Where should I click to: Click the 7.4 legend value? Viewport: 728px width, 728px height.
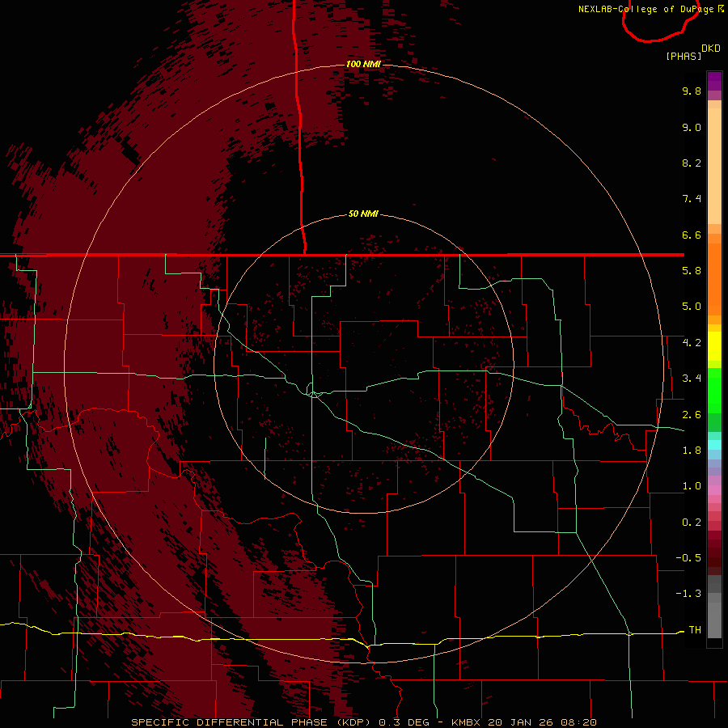(x=692, y=199)
